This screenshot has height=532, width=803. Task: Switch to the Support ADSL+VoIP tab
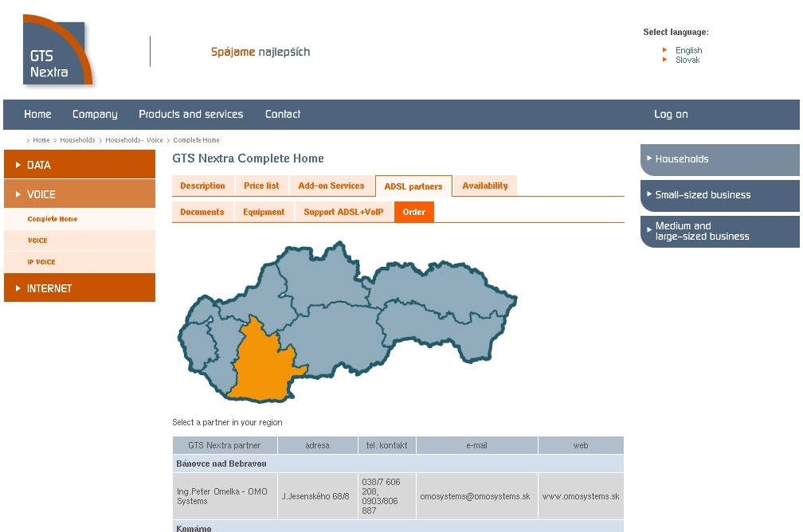coord(343,212)
